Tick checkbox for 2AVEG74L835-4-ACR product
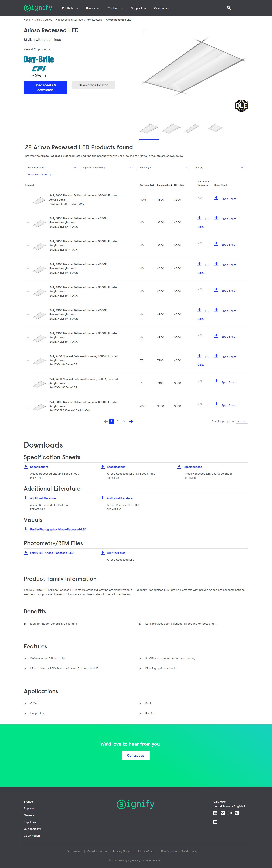This screenshot has width=272, height=868. (28, 385)
